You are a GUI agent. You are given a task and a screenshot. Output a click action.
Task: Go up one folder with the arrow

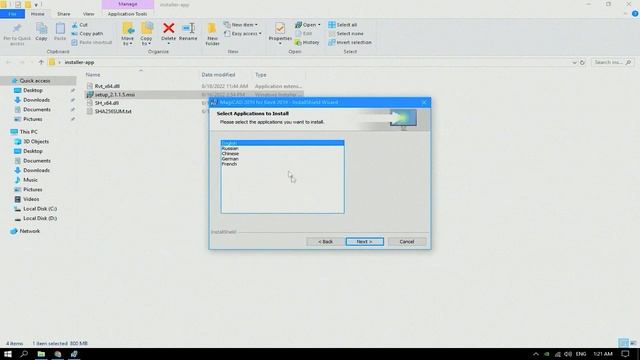click(x=41, y=62)
